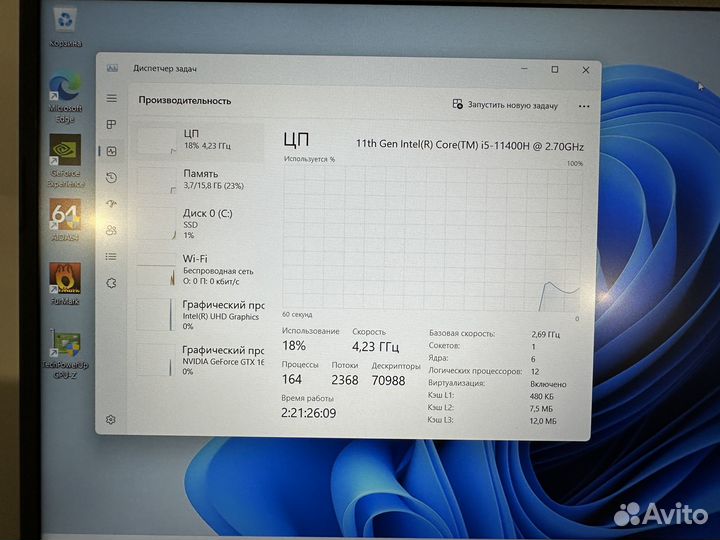Minimize the Task Manager window

click(524, 69)
